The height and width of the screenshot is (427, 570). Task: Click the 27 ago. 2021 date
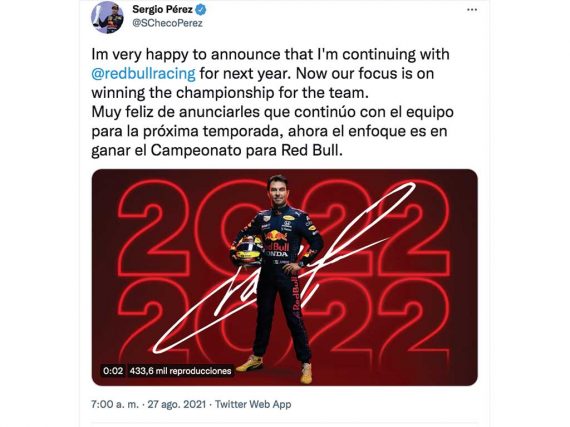point(176,404)
